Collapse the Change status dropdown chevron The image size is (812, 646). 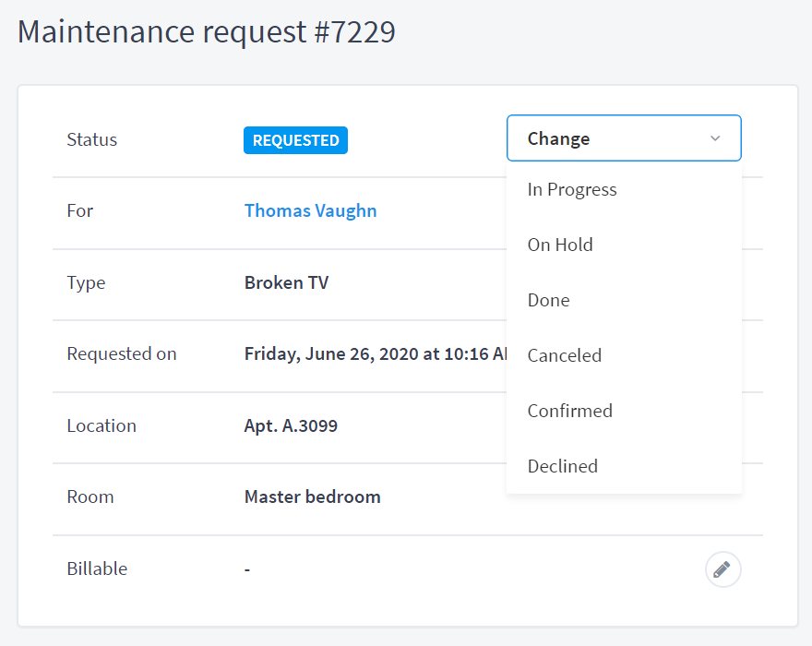tap(715, 138)
